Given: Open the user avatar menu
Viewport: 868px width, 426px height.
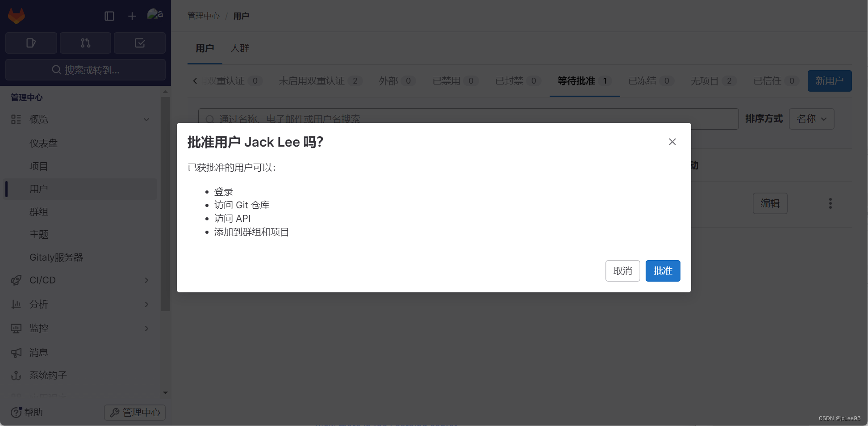Looking at the screenshot, I should (155, 14).
